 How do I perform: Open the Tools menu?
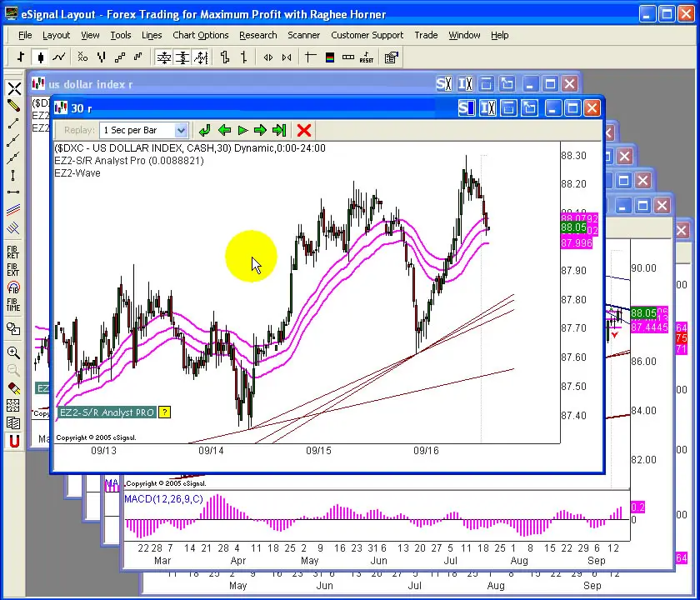click(121, 35)
